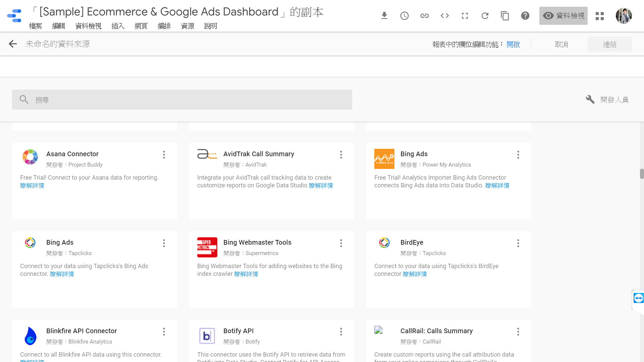Viewport: 644px width, 362px height.
Task: Click the TeamViewer side panel icon
Action: click(x=639, y=298)
